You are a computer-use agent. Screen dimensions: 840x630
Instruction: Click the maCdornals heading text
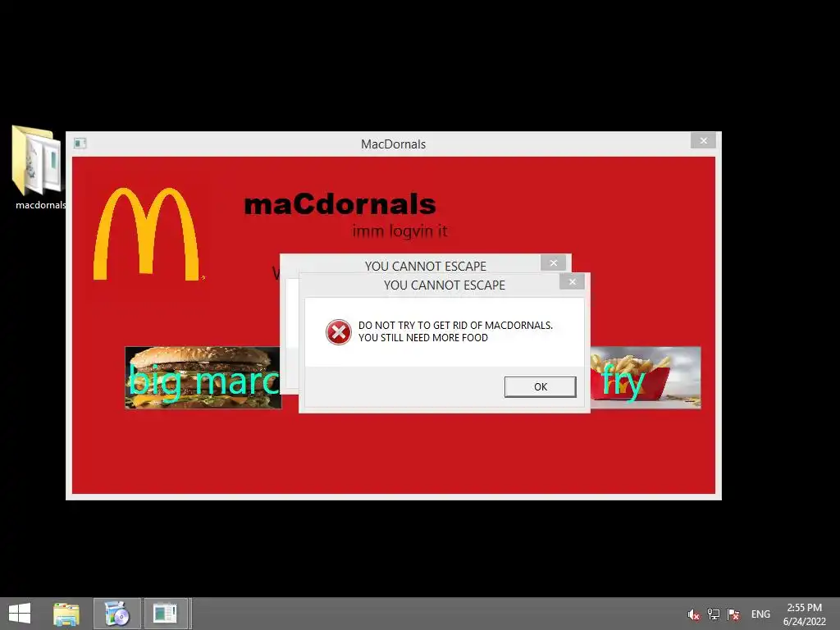pos(340,204)
